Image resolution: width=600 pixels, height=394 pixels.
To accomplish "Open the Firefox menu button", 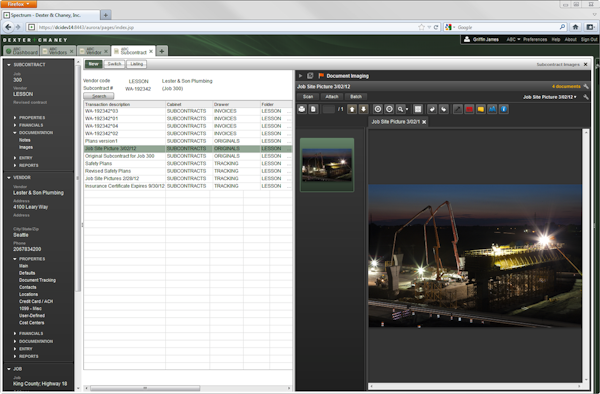I will [19, 4].
